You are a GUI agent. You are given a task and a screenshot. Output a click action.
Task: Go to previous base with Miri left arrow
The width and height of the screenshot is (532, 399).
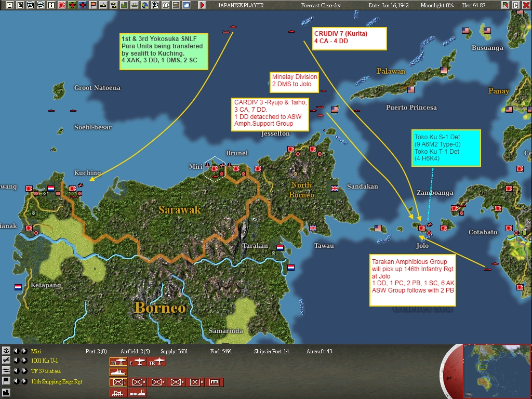click(16, 351)
